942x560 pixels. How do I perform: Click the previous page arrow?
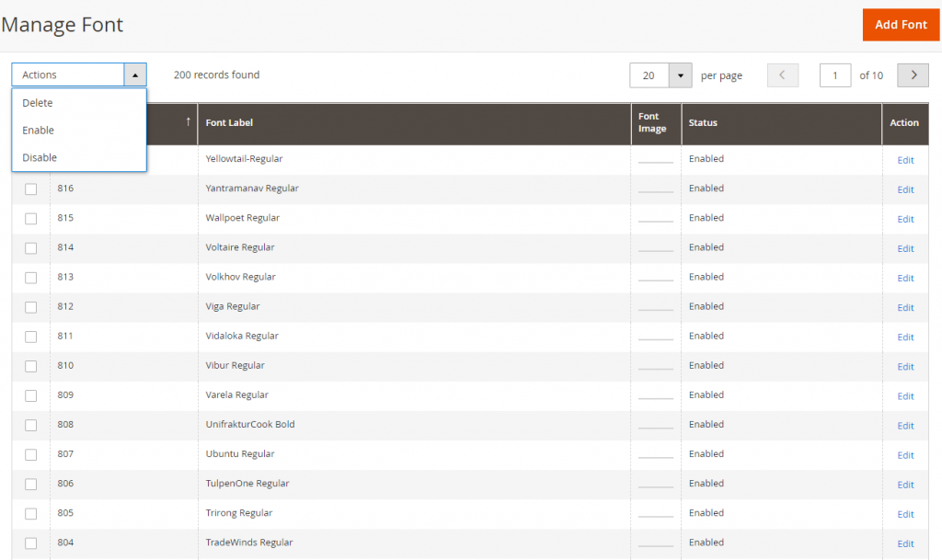(x=782, y=74)
